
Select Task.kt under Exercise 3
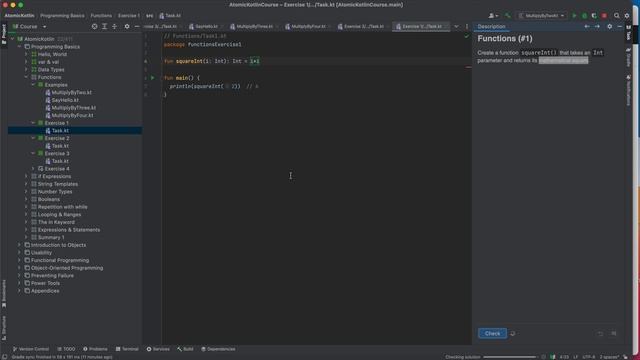click(x=60, y=161)
